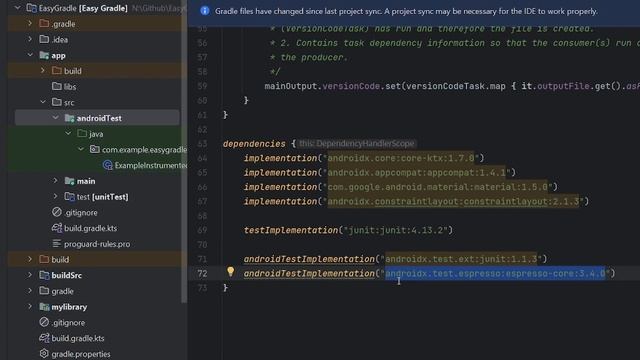Image resolution: width=640 pixels, height=360 pixels.
Task: Click the .gradle folder icon
Action: click(44, 24)
